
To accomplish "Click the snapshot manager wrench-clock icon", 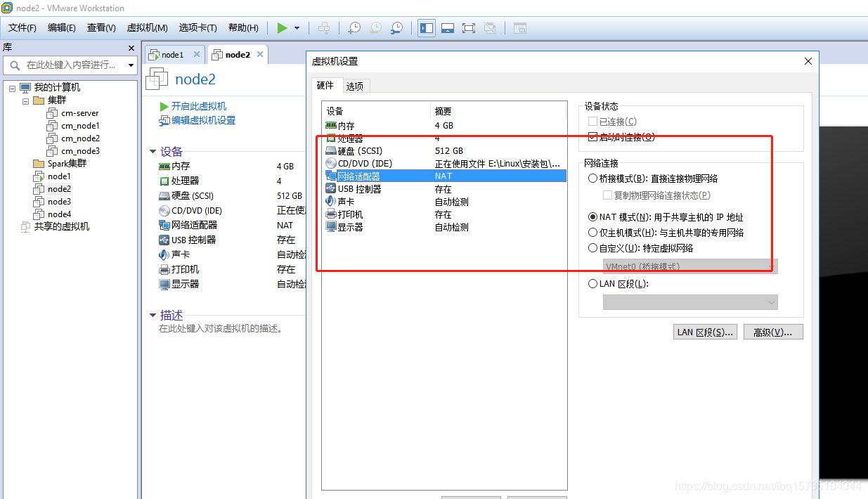I will [396, 28].
